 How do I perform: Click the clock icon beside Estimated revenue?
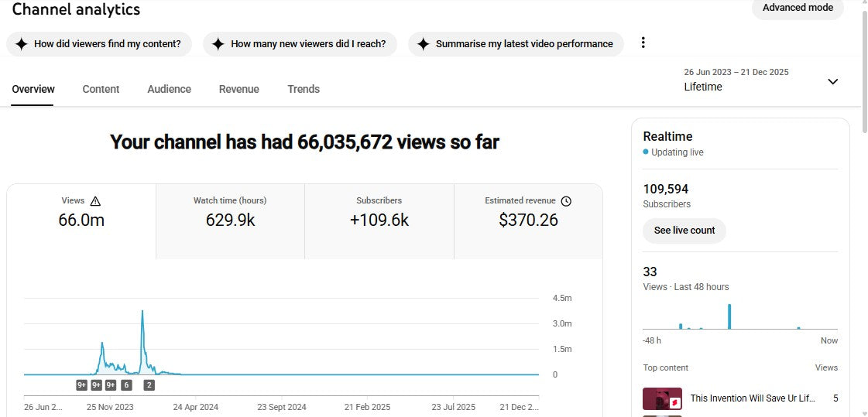[x=566, y=201]
